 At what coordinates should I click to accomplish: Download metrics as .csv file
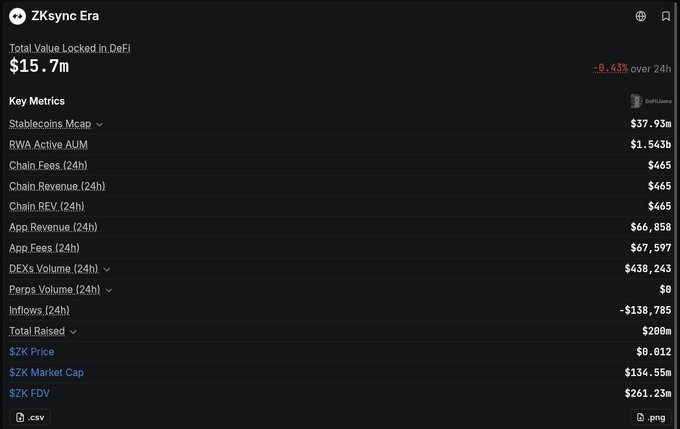point(30,417)
